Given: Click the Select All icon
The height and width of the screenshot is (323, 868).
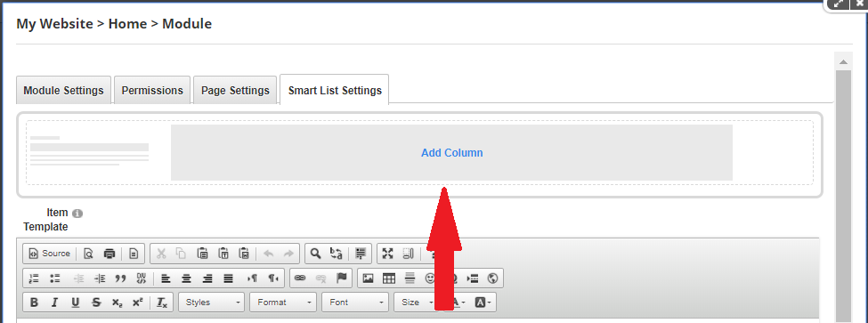Looking at the screenshot, I should point(361,254).
